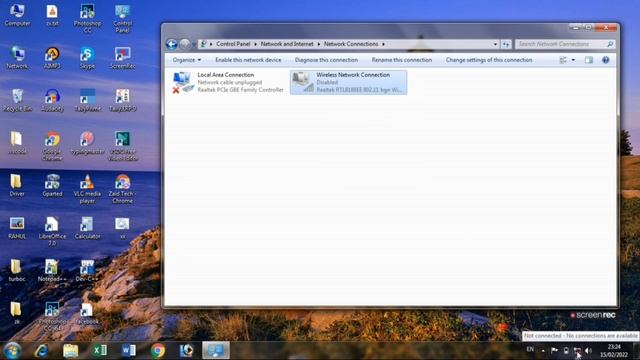This screenshot has height=360, width=640.
Task: Launch VSDC Free Video Editor shortcut
Action: [122, 146]
